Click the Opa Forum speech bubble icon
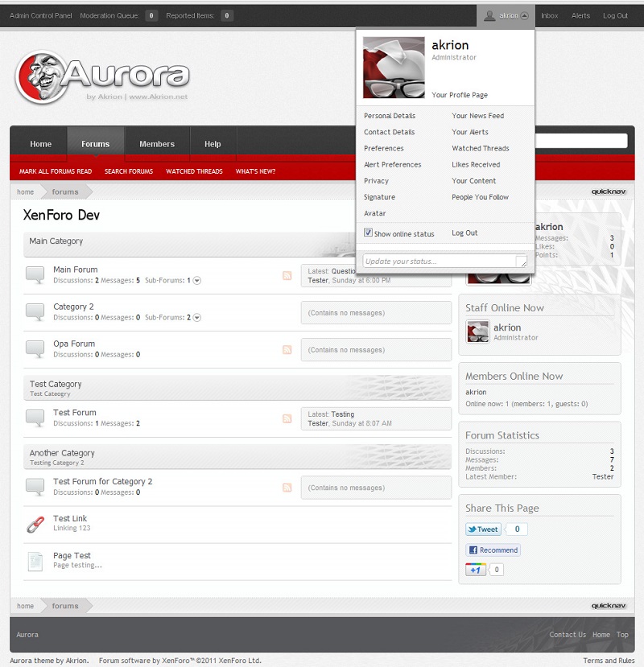 point(35,349)
